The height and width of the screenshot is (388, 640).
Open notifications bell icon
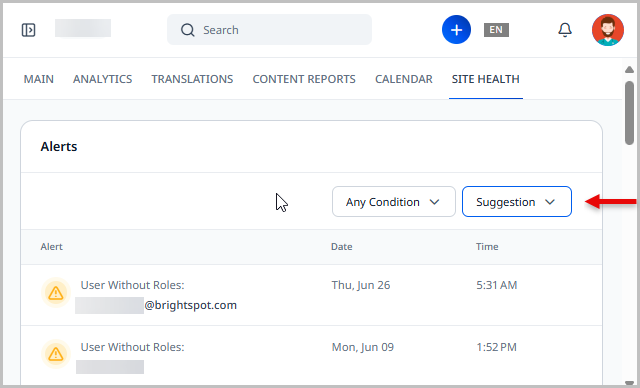coord(565,30)
